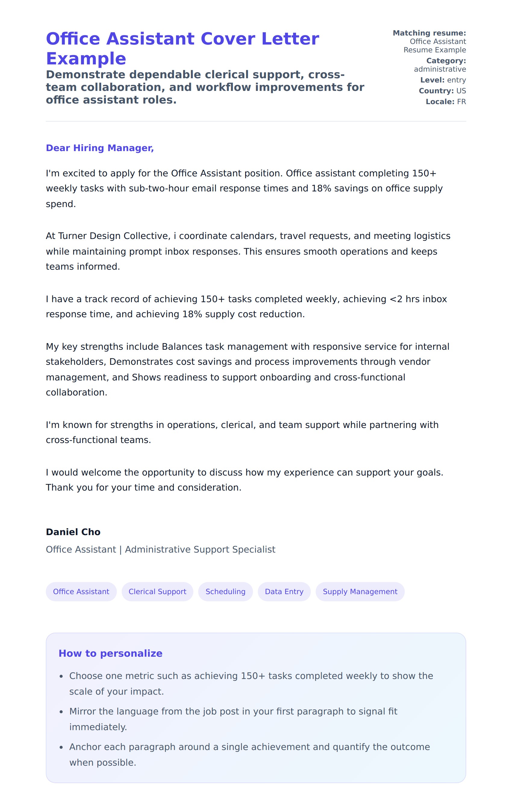Click the Office Assistant Cover Letter Example title
The width and height of the screenshot is (512, 812).
[182, 48]
